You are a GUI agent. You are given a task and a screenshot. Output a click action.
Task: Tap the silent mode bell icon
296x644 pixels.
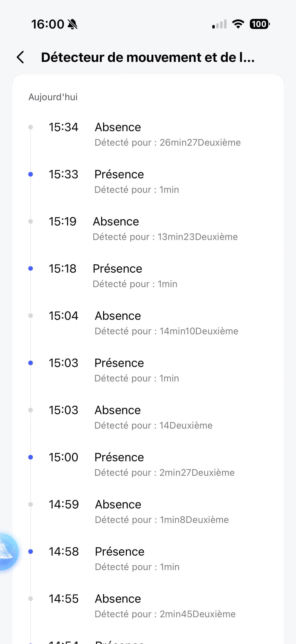(x=72, y=24)
